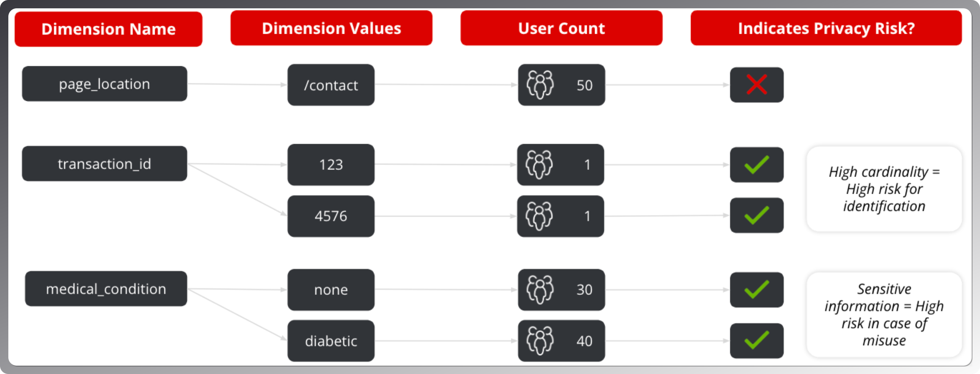Click the Indicates Privacy Risk? header
Image resolution: width=980 pixels, height=374 pixels.
tap(826, 28)
